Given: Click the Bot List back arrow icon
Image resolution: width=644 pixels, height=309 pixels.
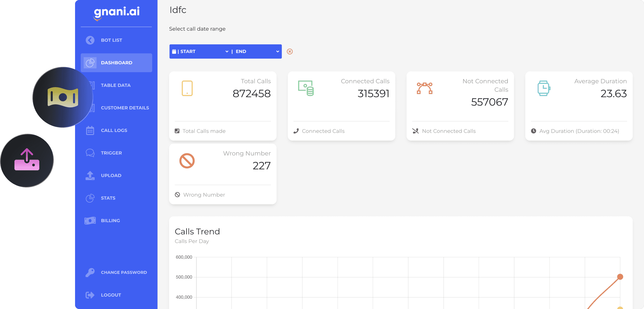Looking at the screenshot, I should coord(90,40).
